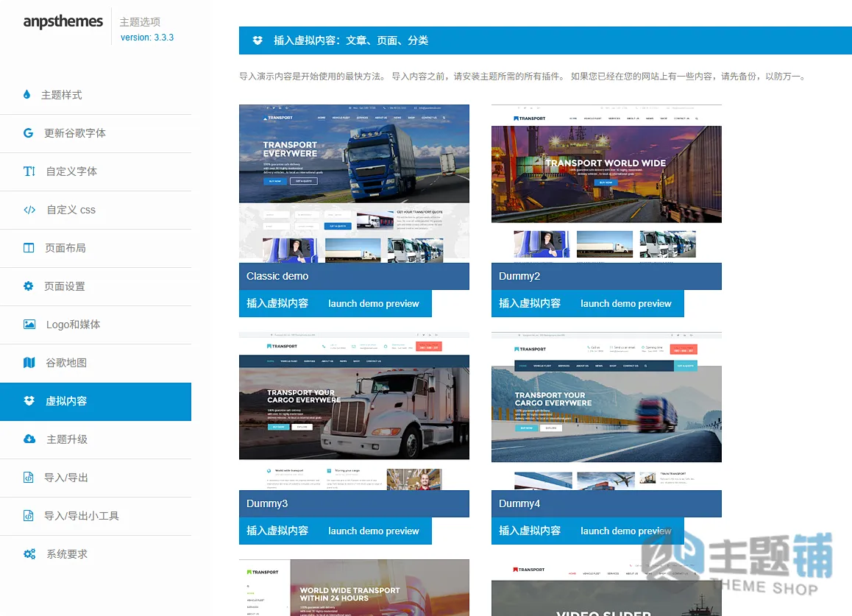This screenshot has height=616, width=852.
Task: Click the anpsthemes logo
Action: tap(63, 22)
